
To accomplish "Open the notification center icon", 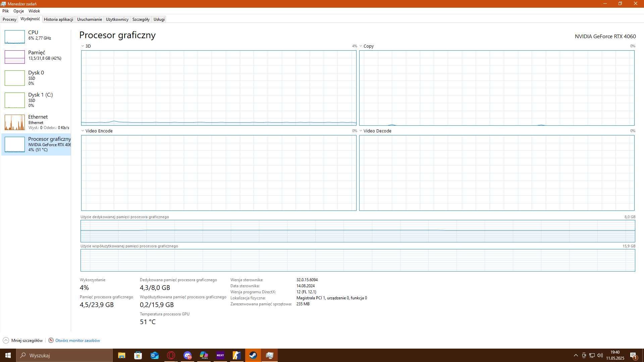I will [x=634, y=355].
